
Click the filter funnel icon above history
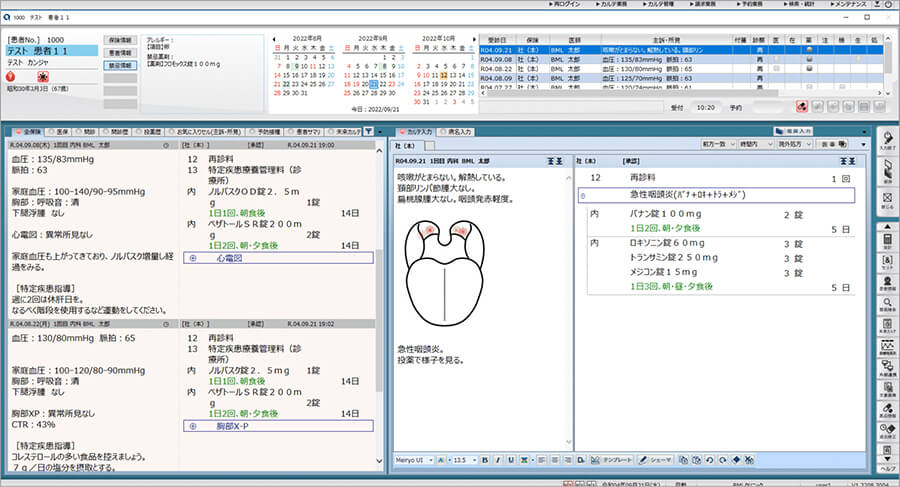pyautogui.click(x=368, y=131)
